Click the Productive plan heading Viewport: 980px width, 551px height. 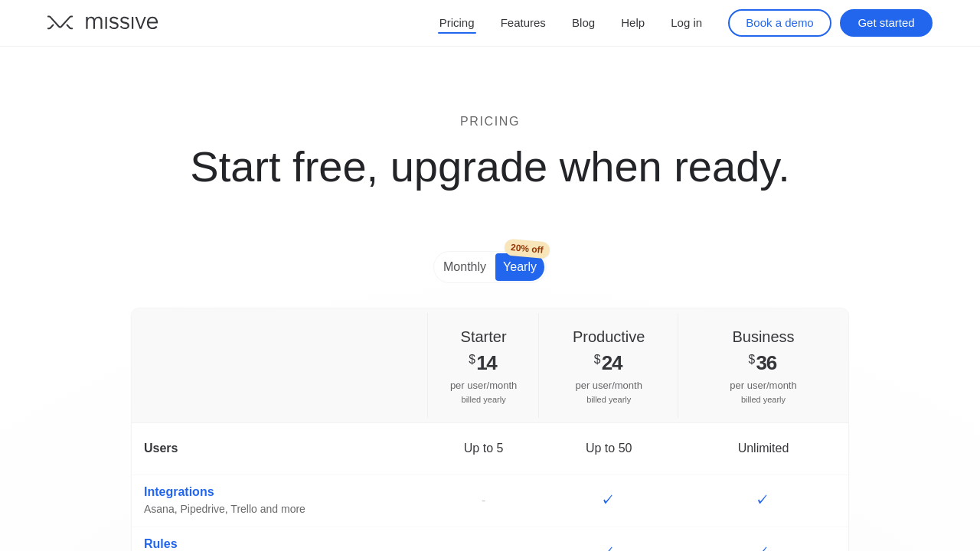609,337
